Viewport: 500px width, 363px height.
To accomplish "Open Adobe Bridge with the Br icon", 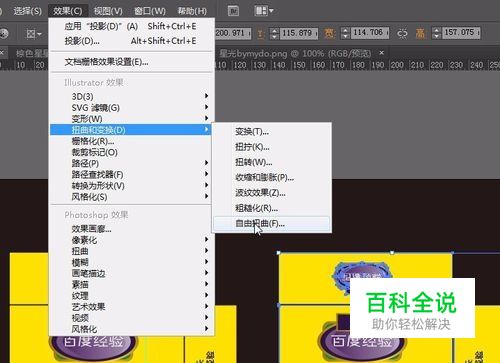I will click(233, 11).
